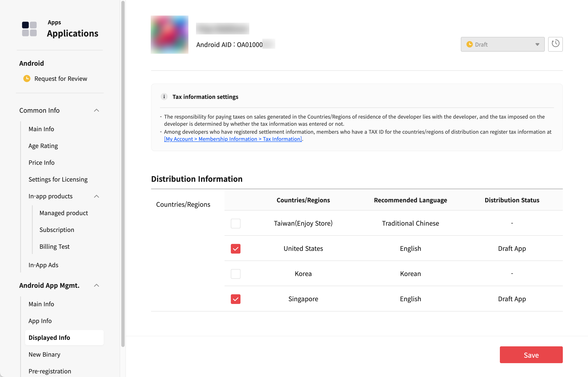
Task: Click the Request for Review status icon
Action: point(27,79)
